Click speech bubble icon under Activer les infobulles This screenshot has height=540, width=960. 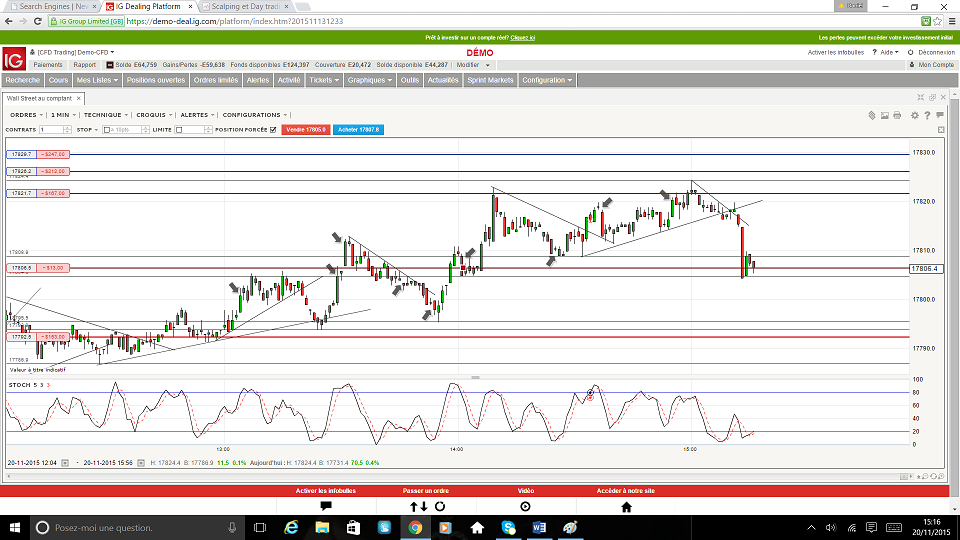click(326, 506)
